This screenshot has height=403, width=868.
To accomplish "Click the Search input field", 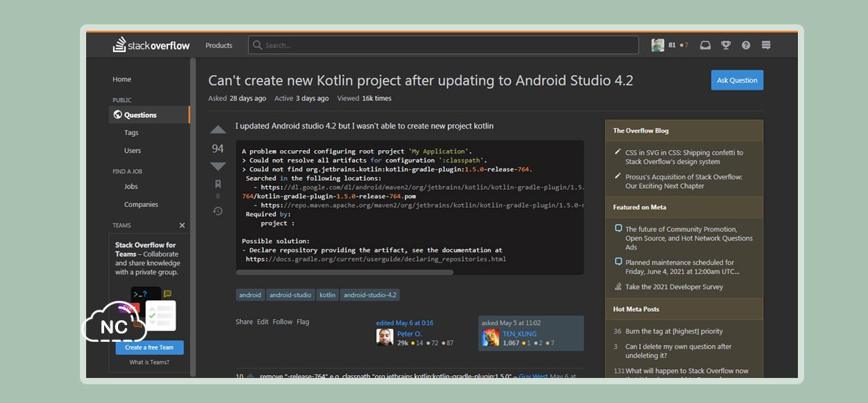I will pyautogui.click(x=443, y=45).
